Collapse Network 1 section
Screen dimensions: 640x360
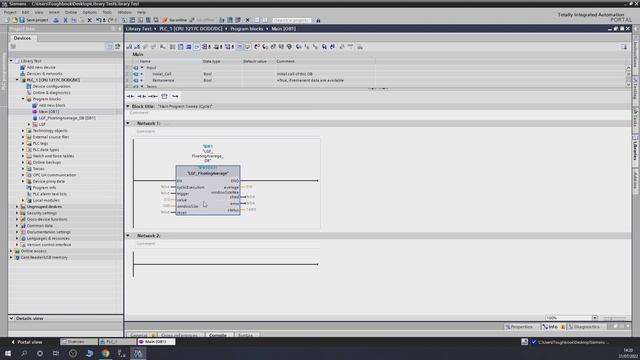click(128, 123)
